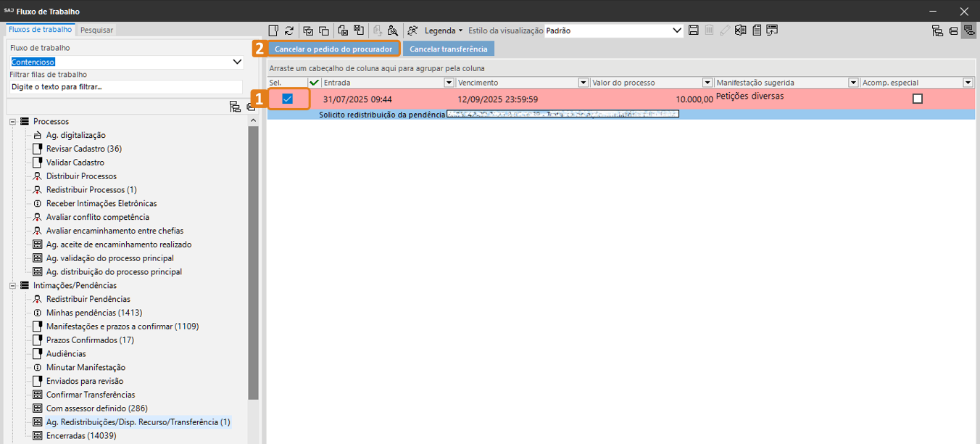Collapse the Processos tree node
The width and height of the screenshot is (980, 444).
click(x=13, y=121)
